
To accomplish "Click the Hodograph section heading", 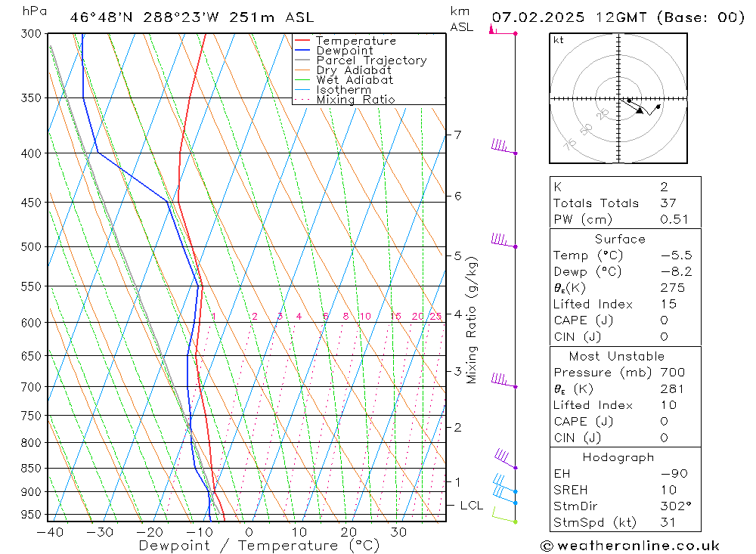I will pos(618,457).
